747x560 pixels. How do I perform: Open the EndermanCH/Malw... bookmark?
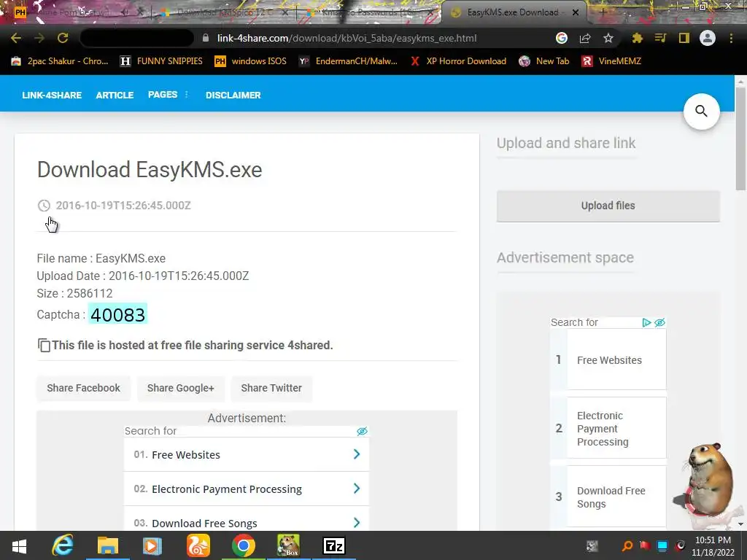(x=348, y=61)
